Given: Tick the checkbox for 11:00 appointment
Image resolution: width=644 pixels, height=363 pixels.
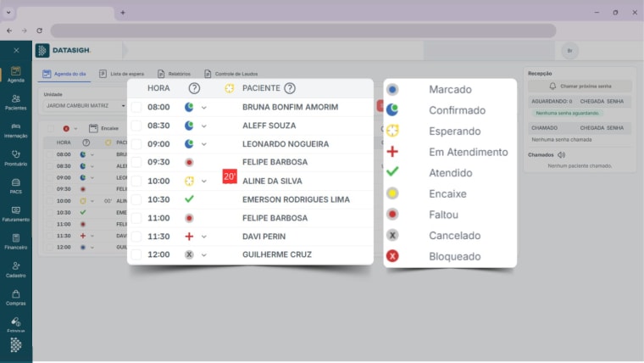Looking at the screenshot, I should tap(136, 218).
